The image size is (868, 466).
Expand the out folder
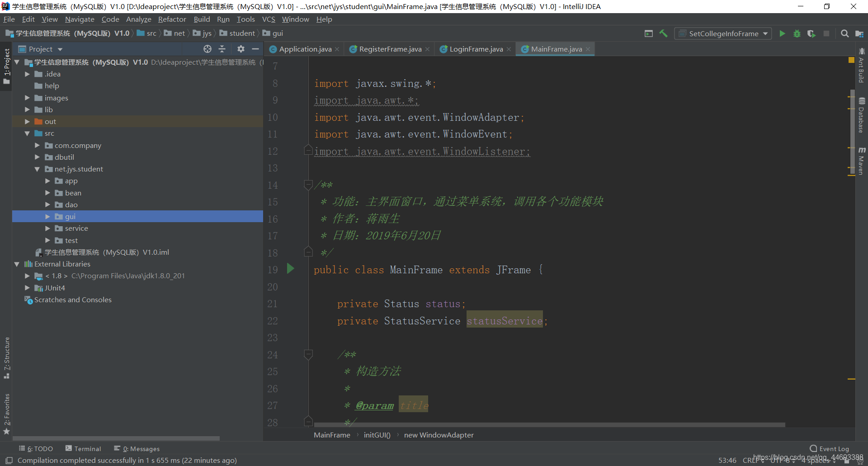(27, 121)
